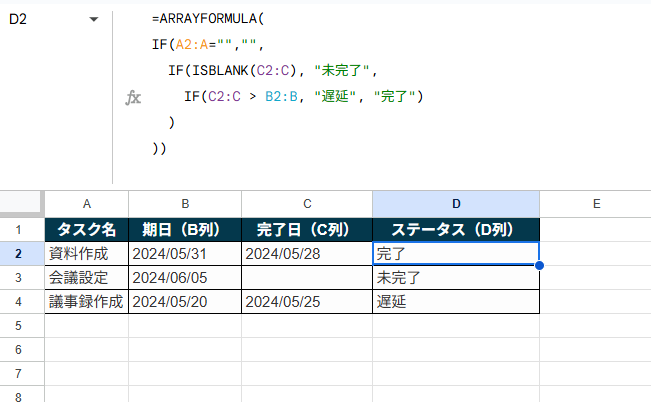Select due date cell 2024/05/20
This screenshot has width=651, height=402.
click(185, 302)
